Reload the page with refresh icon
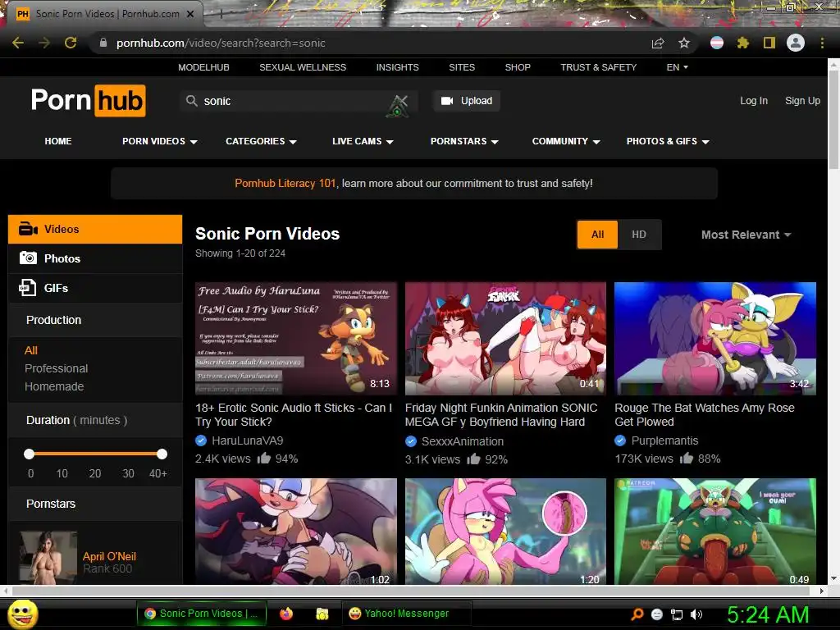Screen dimensions: 840x630 [x=71, y=43]
